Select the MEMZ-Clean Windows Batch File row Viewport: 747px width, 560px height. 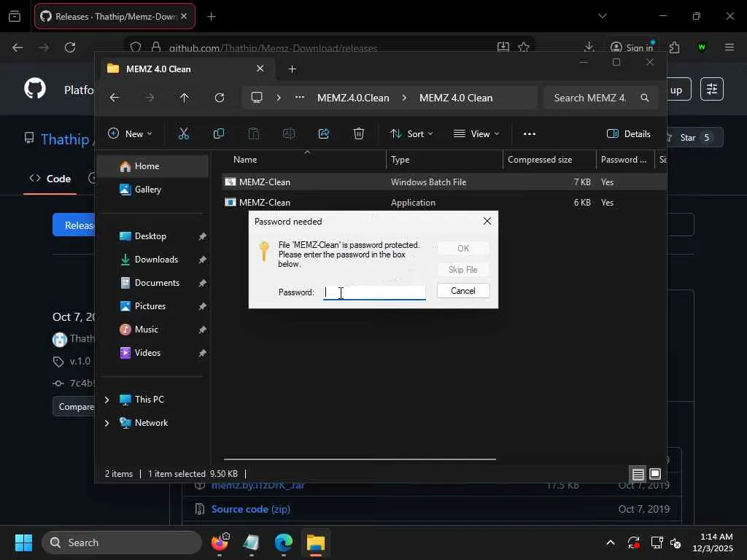click(x=443, y=182)
